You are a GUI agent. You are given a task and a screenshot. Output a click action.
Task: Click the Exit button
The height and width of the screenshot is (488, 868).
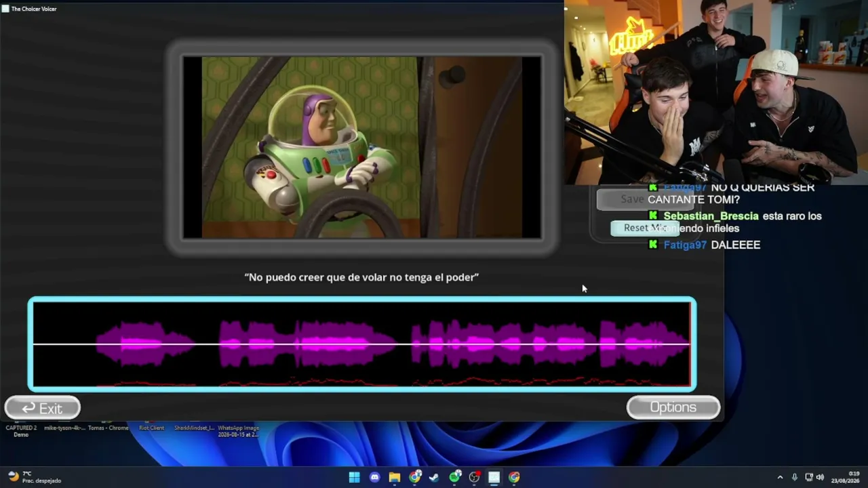tap(42, 408)
